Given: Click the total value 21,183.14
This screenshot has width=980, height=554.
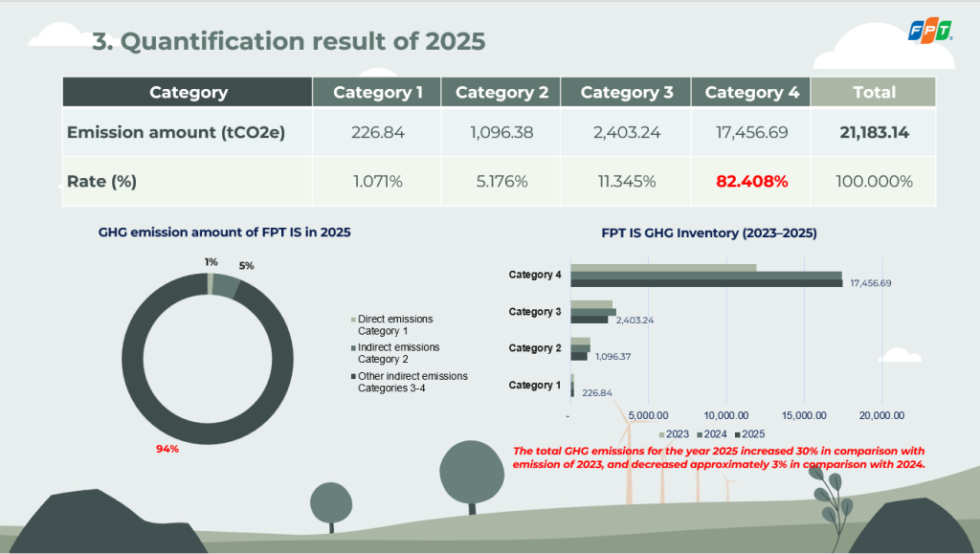Looking at the screenshot, I should pos(874,132).
